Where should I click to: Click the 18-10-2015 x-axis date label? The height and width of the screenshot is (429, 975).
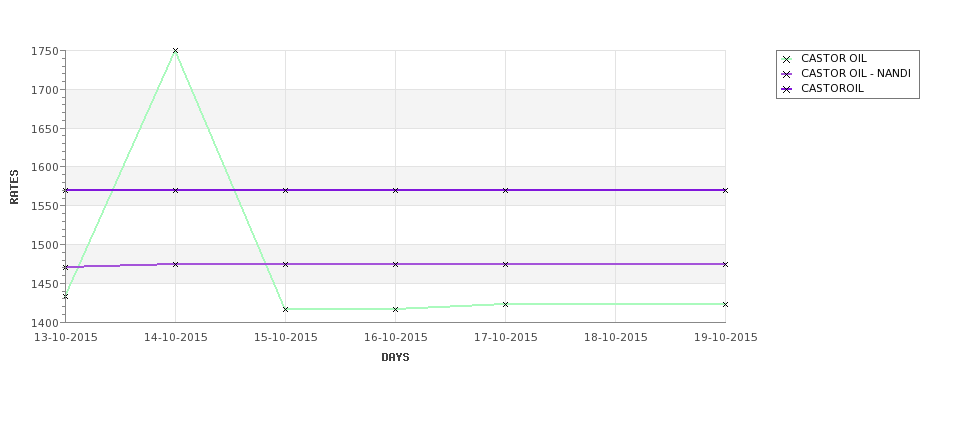pos(616,338)
